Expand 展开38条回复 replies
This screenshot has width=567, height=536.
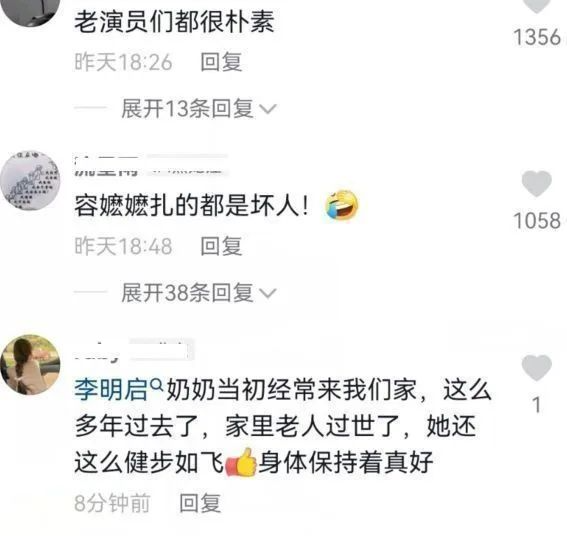[187, 292]
